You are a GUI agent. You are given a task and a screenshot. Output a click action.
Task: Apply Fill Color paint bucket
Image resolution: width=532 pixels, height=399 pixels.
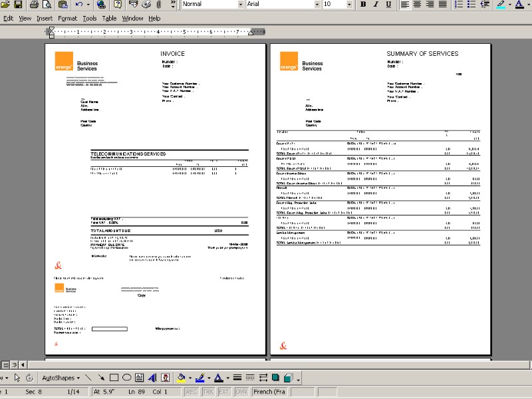tap(181, 378)
